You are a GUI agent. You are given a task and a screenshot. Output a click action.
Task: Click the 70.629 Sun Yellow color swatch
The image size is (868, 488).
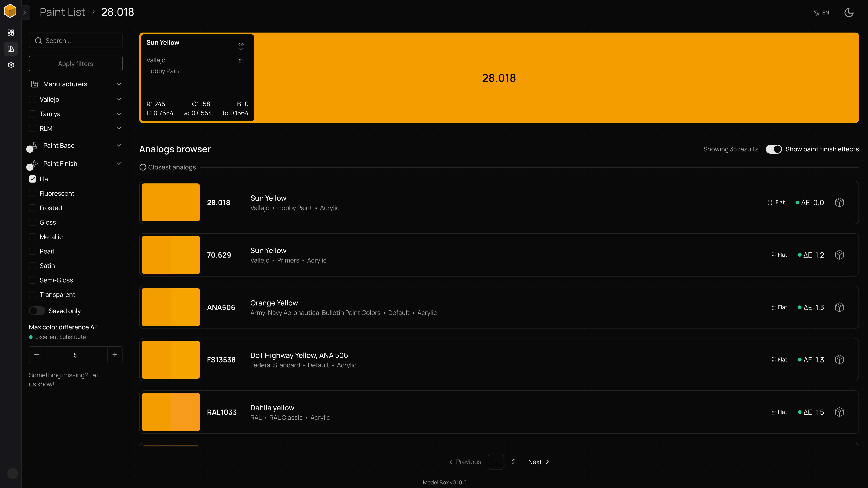(x=171, y=255)
